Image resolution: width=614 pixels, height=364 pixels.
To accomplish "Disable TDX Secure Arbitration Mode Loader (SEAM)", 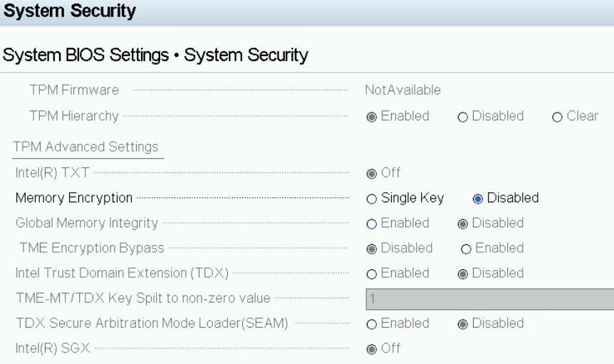I will click(x=463, y=324).
